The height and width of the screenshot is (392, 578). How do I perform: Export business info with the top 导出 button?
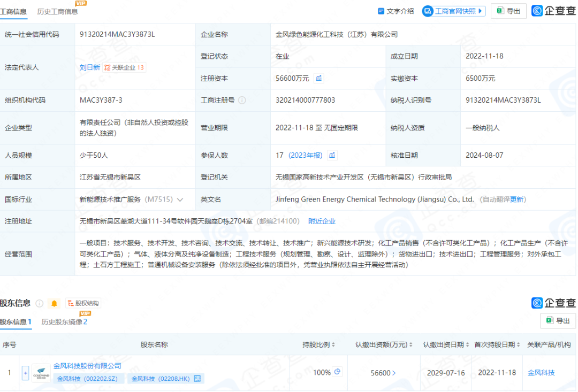tap(508, 11)
